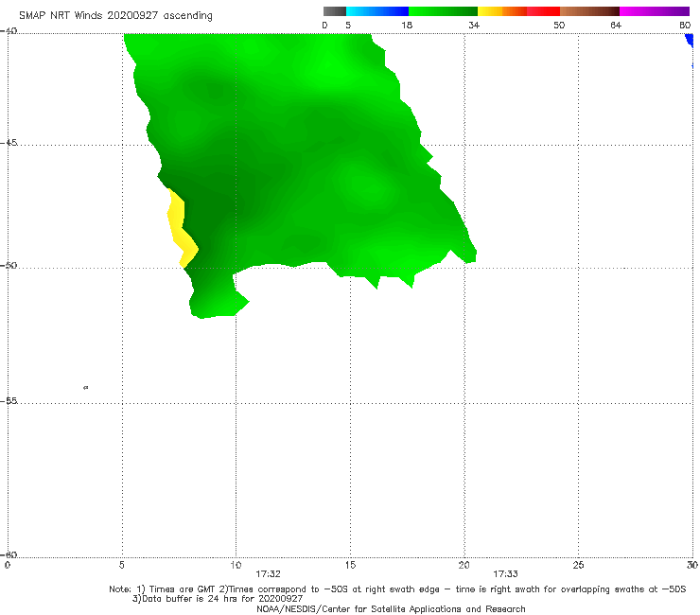
Task: Click the swath time '17:32'
Action: click(x=268, y=574)
